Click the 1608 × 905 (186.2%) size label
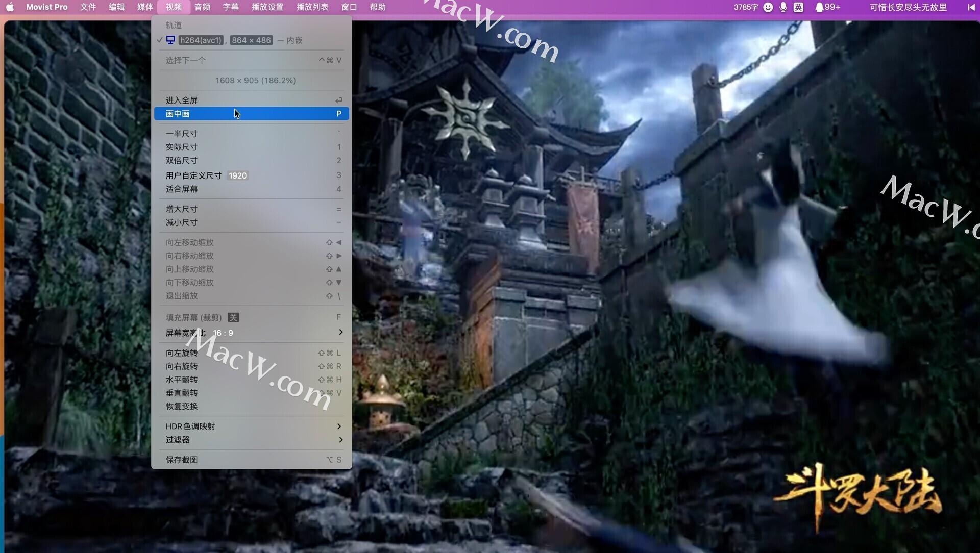Screen dimensions: 980x553 coord(255,81)
